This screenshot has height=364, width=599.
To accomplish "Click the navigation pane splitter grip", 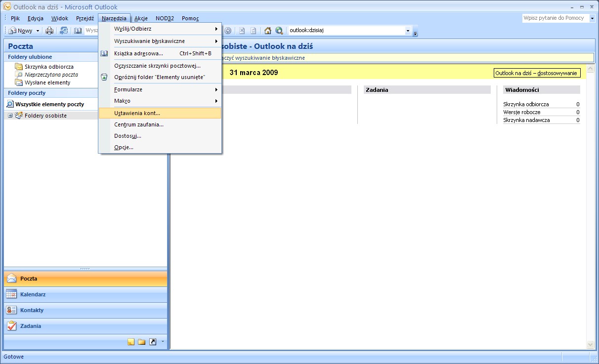I will (x=85, y=269).
